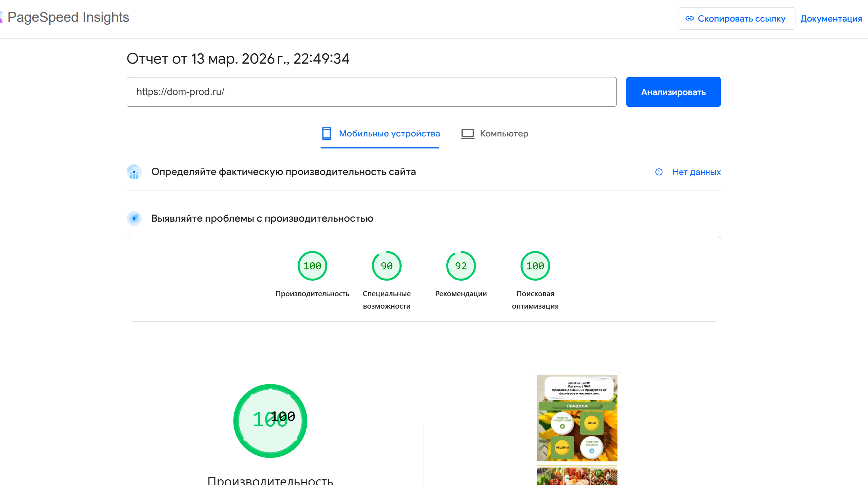Focus the URL field containing https://dom-prod.ru/
The height and width of the screenshot is (485, 868).
coord(372,92)
